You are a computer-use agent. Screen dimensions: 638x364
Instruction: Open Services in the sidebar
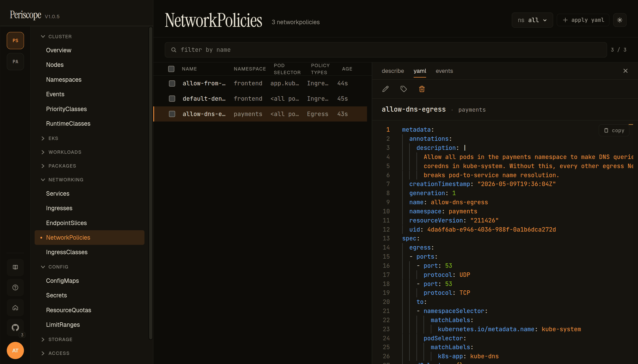90,194
